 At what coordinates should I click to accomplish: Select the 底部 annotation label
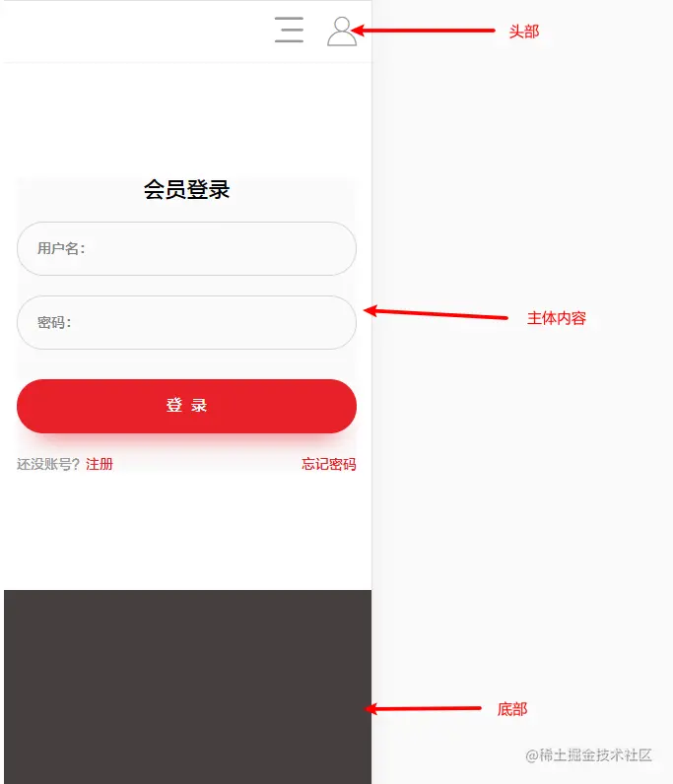click(512, 709)
